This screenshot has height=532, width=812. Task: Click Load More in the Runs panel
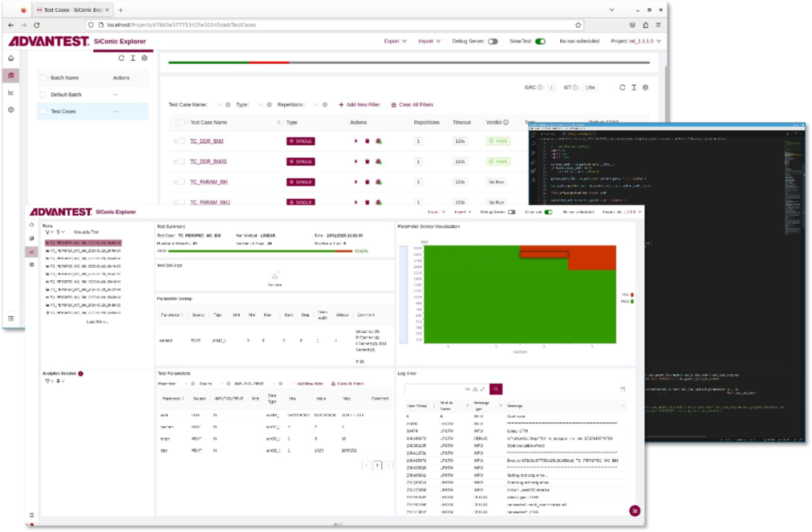pos(97,322)
